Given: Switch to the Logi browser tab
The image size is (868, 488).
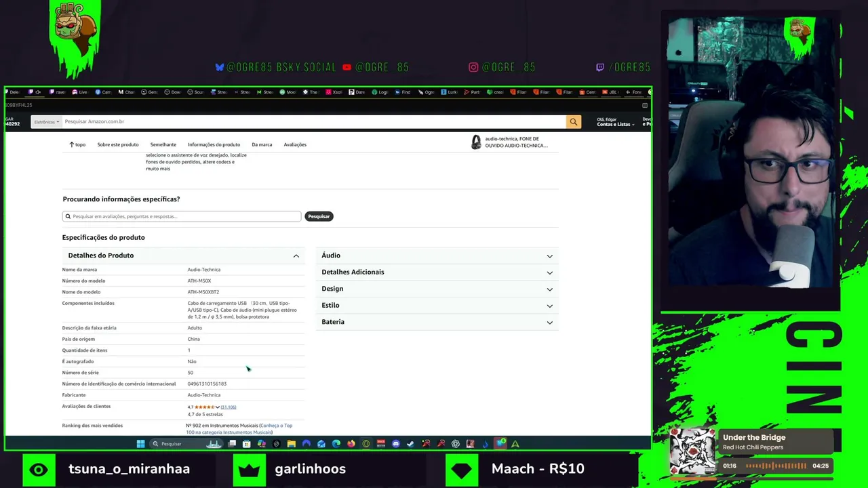Looking at the screenshot, I should [380, 91].
